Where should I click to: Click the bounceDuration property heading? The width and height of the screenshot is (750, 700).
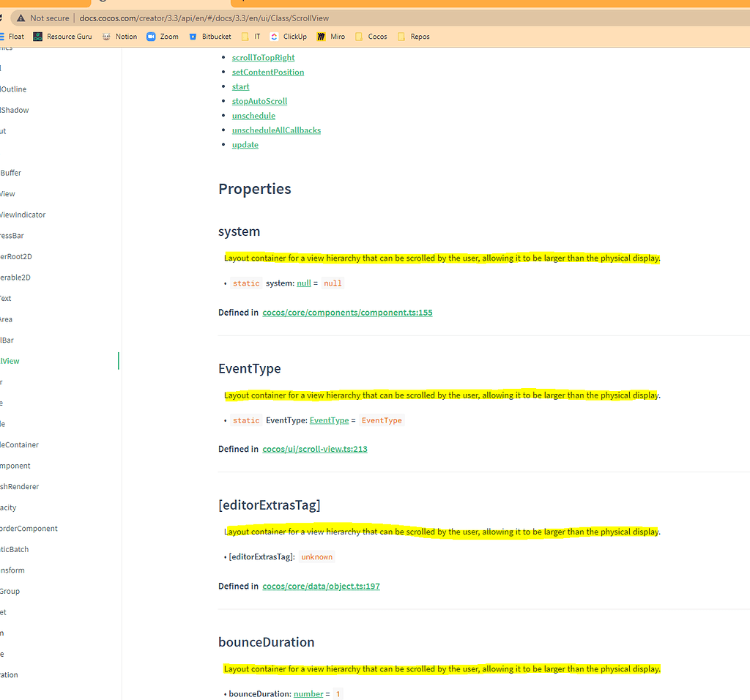267,642
